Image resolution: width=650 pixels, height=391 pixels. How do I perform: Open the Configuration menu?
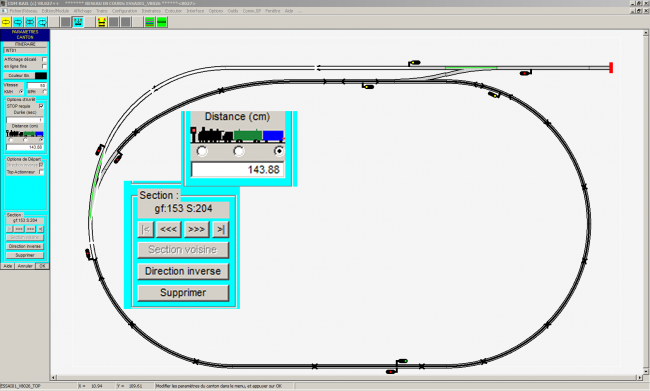(x=124, y=11)
